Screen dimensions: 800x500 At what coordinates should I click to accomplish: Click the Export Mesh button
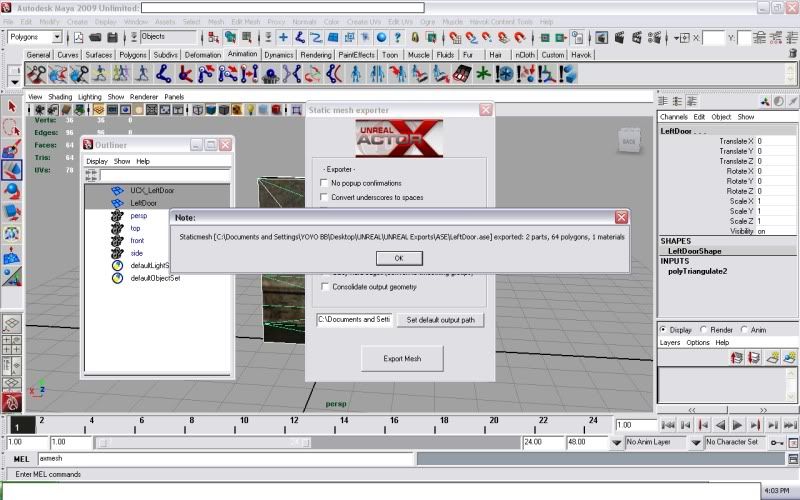[402, 359]
